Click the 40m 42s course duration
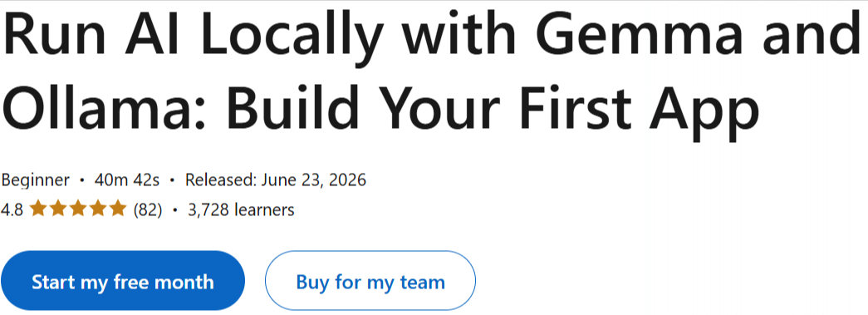The width and height of the screenshot is (868, 315). [x=127, y=180]
